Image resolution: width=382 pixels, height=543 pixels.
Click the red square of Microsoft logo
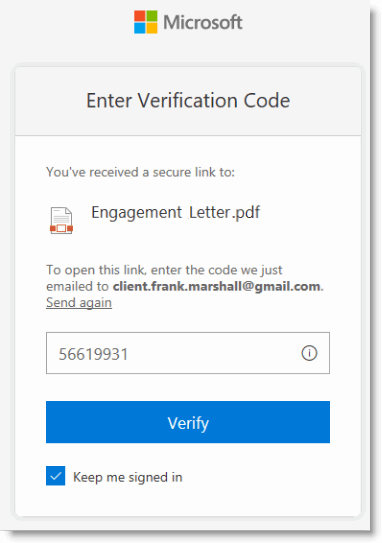140,16
